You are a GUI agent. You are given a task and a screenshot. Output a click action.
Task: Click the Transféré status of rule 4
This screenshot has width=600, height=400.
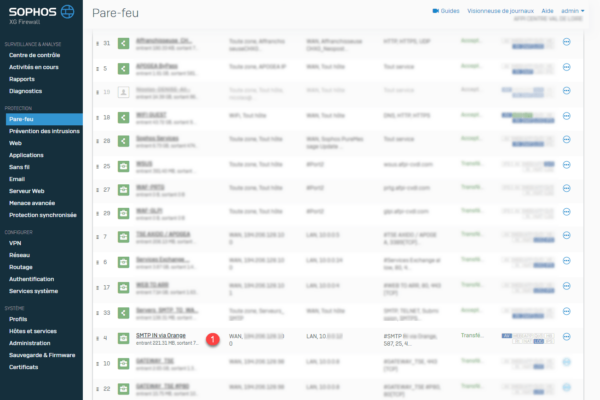click(472, 335)
